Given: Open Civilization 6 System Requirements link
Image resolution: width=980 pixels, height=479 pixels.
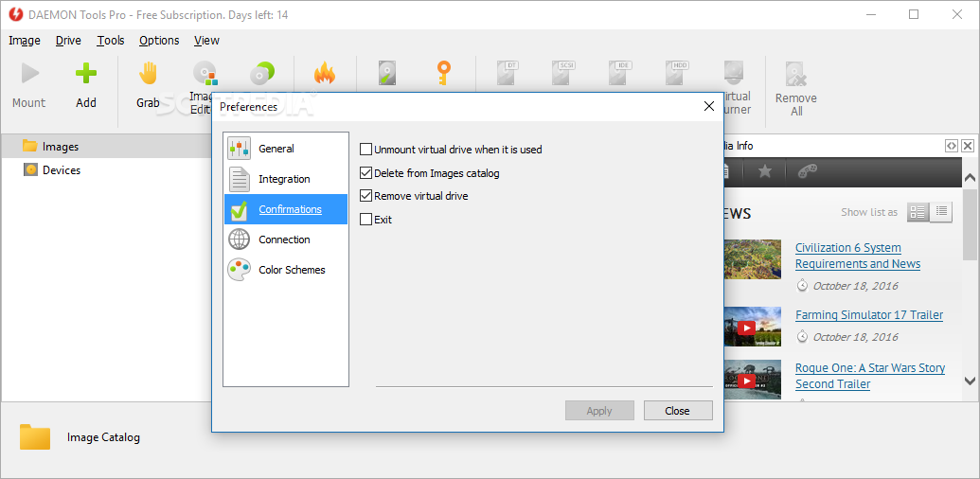Looking at the screenshot, I should (x=858, y=256).
